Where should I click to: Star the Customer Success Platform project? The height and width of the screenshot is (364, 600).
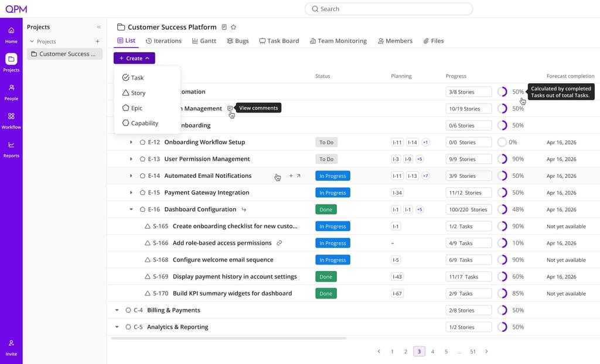point(233,27)
